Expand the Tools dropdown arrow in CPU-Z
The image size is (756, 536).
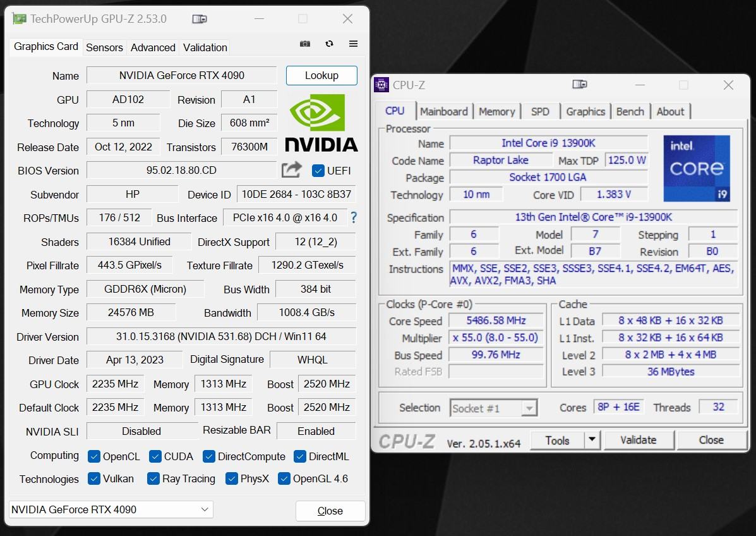tap(592, 440)
